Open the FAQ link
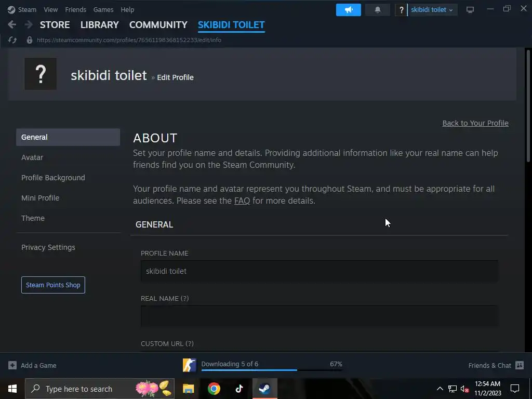Screen dimensions: 532x399 (x=242, y=201)
